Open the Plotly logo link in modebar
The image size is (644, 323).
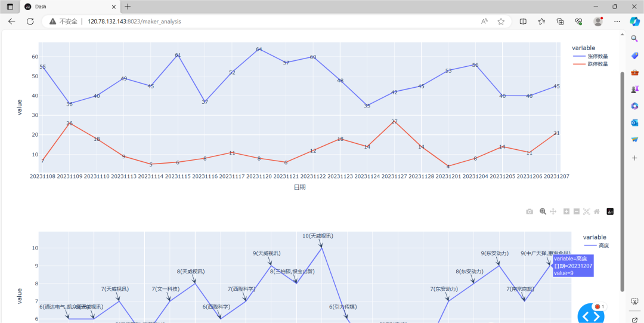pyautogui.click(x=610, y=211)
